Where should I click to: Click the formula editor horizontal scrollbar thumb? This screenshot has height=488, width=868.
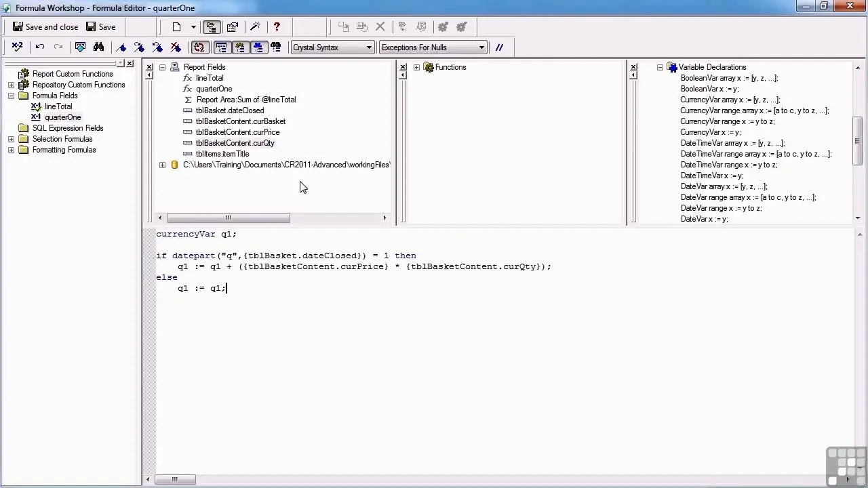[174, 479]
